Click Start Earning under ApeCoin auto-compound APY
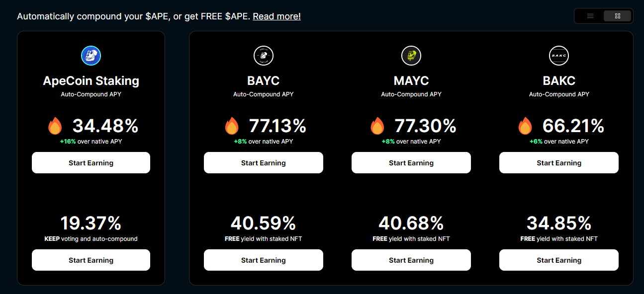Image resolution: width=644 pixels, height=294 pixels. tap(91, 162)
